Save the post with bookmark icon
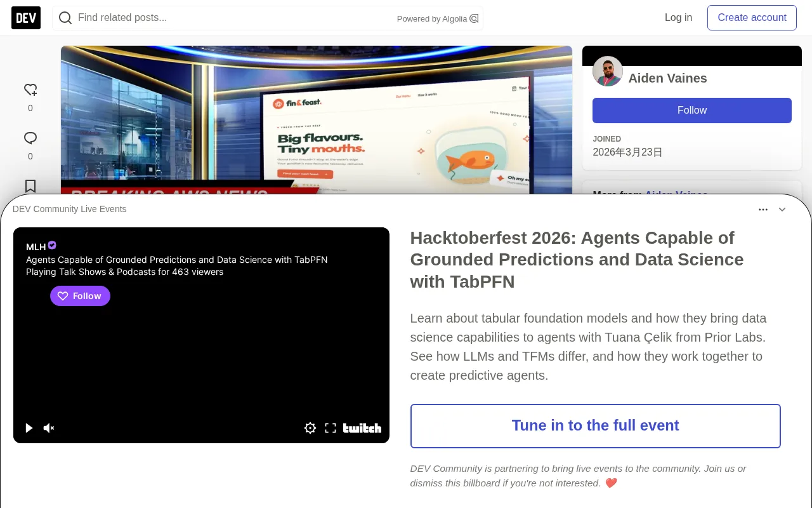 pyautogui.click(x=30, y=186)
